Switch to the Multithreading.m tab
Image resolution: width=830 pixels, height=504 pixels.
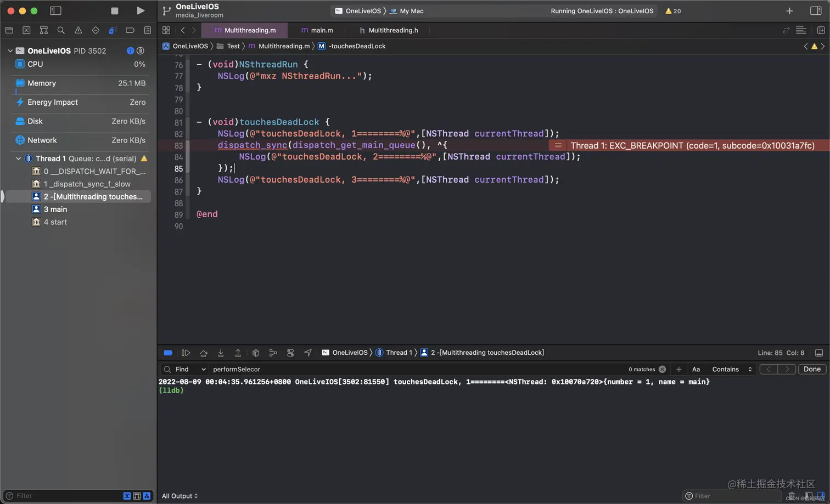[x=245, y=30]
